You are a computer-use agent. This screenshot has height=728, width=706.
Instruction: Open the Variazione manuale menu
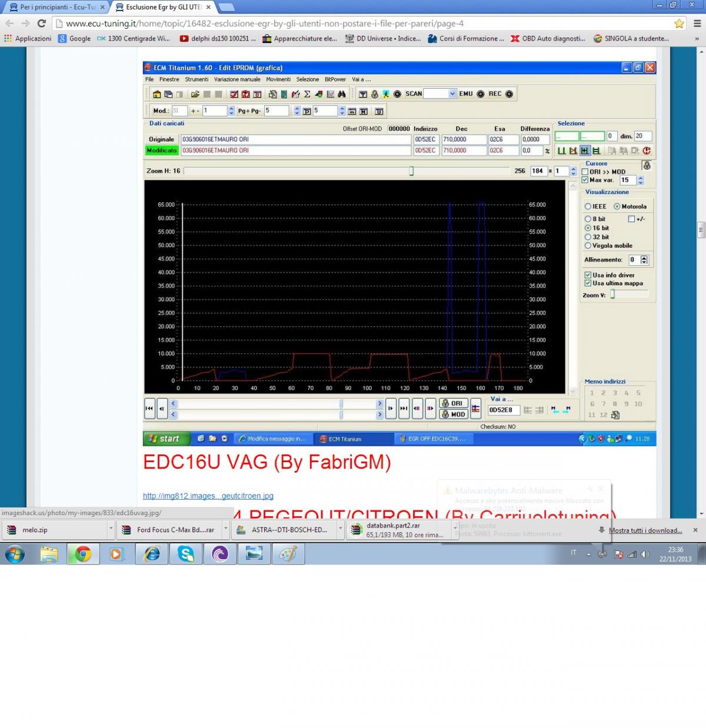pyautogui.click(x=237, y=79)
